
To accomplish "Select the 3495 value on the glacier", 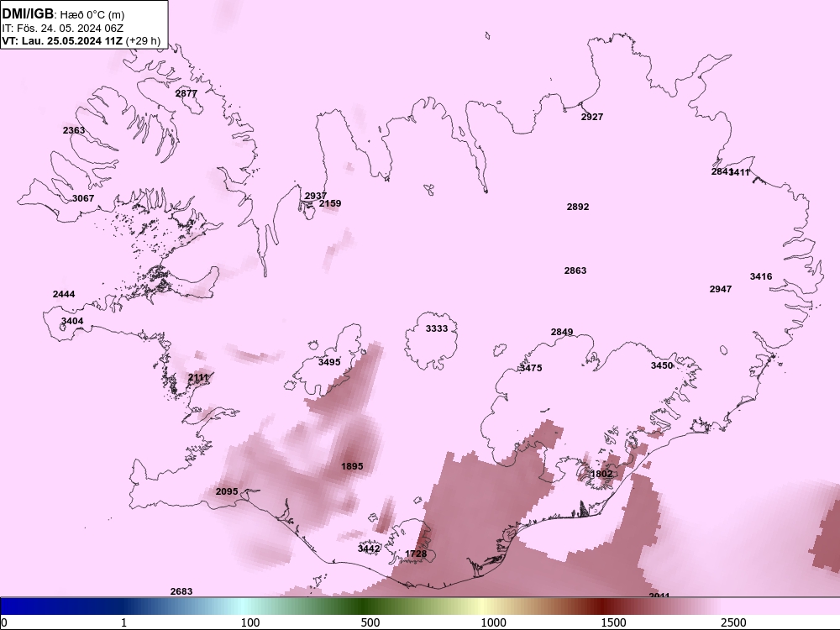I will [329, 362].
